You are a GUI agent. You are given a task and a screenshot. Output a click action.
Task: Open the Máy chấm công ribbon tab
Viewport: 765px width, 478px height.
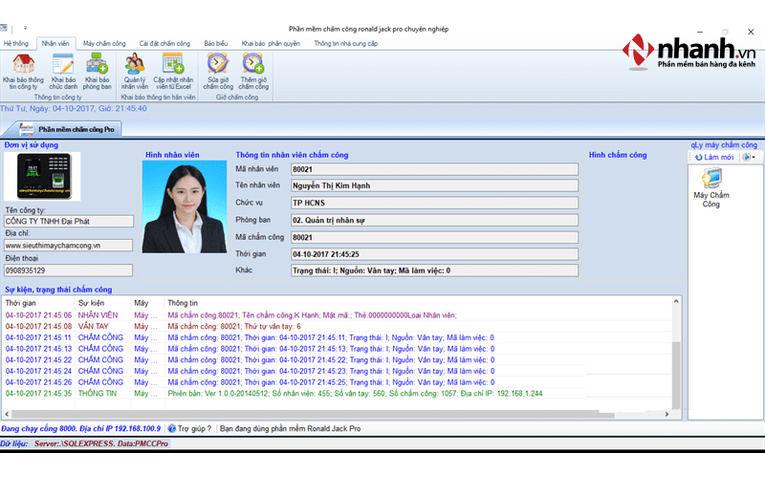tap(104, 43)
